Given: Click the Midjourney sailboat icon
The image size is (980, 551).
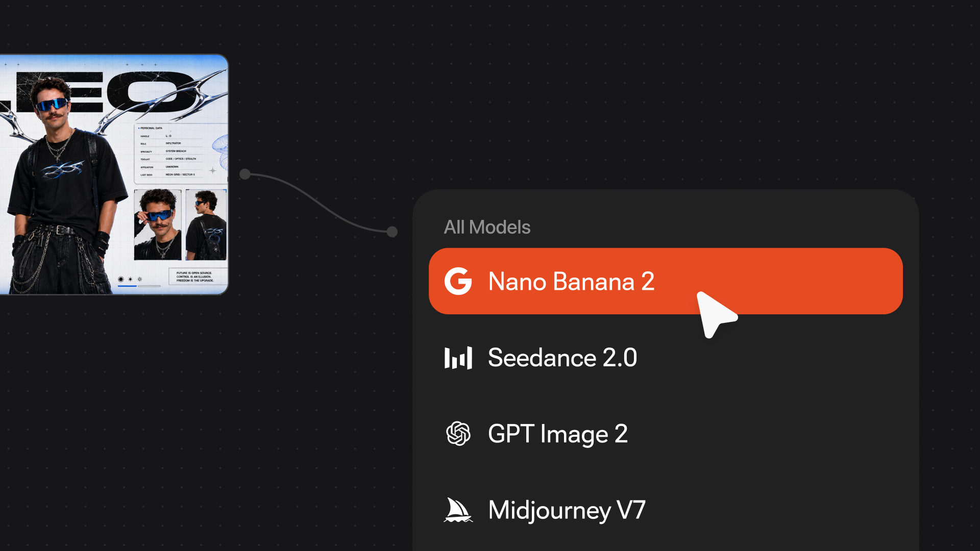Looking at the screenshot, I should click(x=458, y=510).
